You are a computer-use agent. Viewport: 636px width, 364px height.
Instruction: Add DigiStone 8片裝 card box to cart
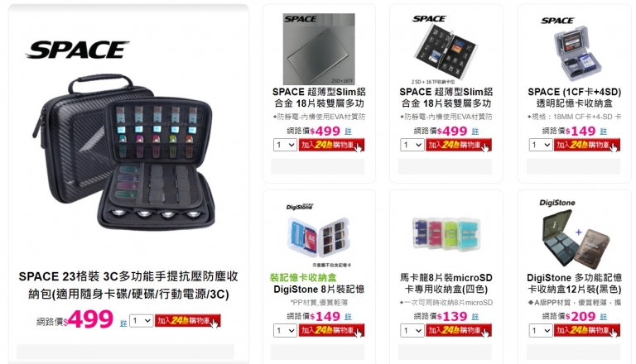pos(331,330)
